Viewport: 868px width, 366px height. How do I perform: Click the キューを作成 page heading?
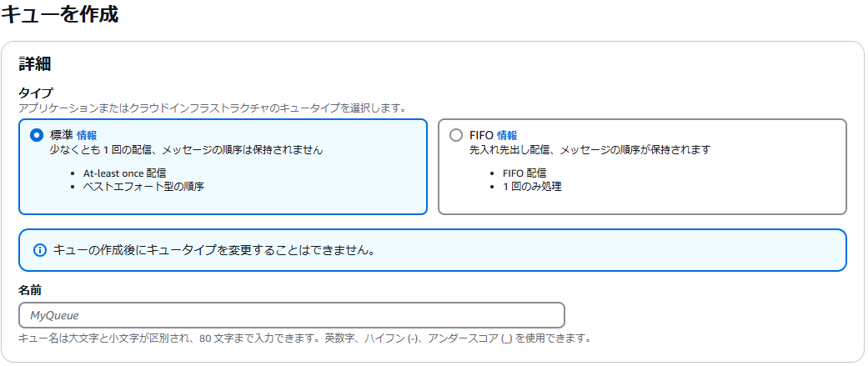59,14
